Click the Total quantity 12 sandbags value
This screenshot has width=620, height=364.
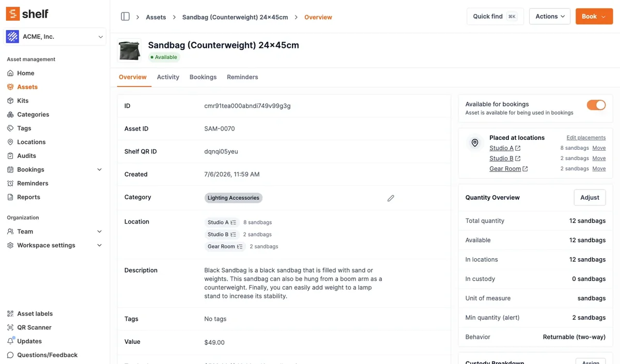click(x=587, y=221)
